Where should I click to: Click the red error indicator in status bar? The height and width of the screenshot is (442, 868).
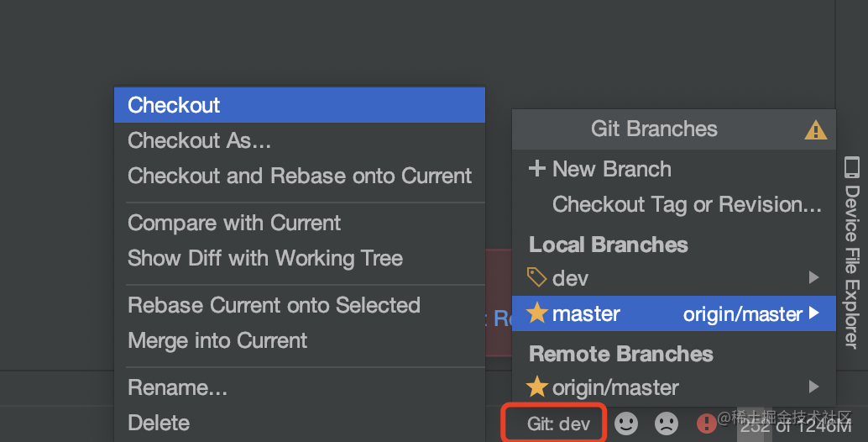click(x=706, y=424)
